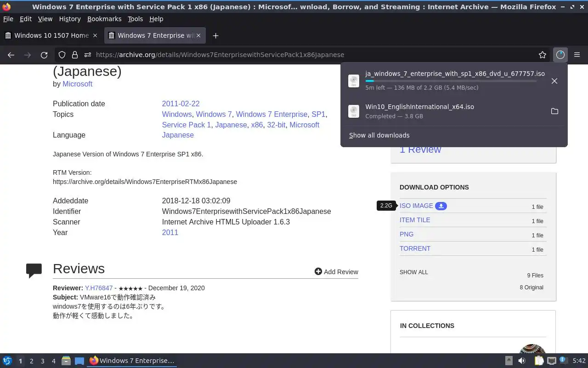Image resolution: width=588 pixels, height=368 pixels.
Task: Click the SP1 topic link
Action: click(318, 114)
